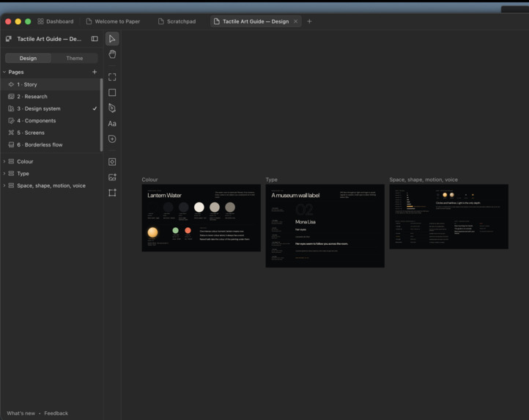Click the Tactile Art Guide project title
This screenshot has width=529, height=420.
point(49,39)
